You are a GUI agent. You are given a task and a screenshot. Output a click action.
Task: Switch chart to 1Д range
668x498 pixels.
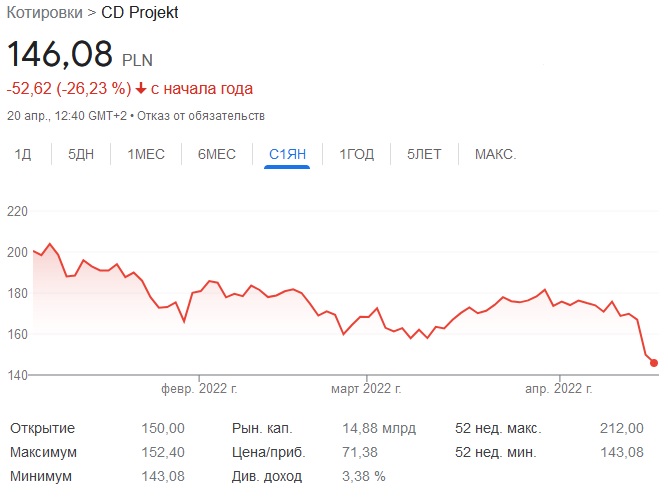[23, 154]
